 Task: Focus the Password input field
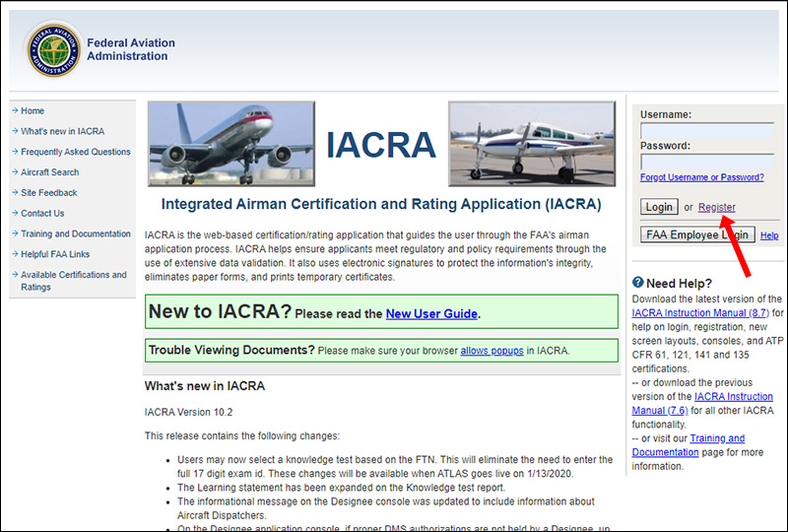pyautogui.click(x=707, y=162)
